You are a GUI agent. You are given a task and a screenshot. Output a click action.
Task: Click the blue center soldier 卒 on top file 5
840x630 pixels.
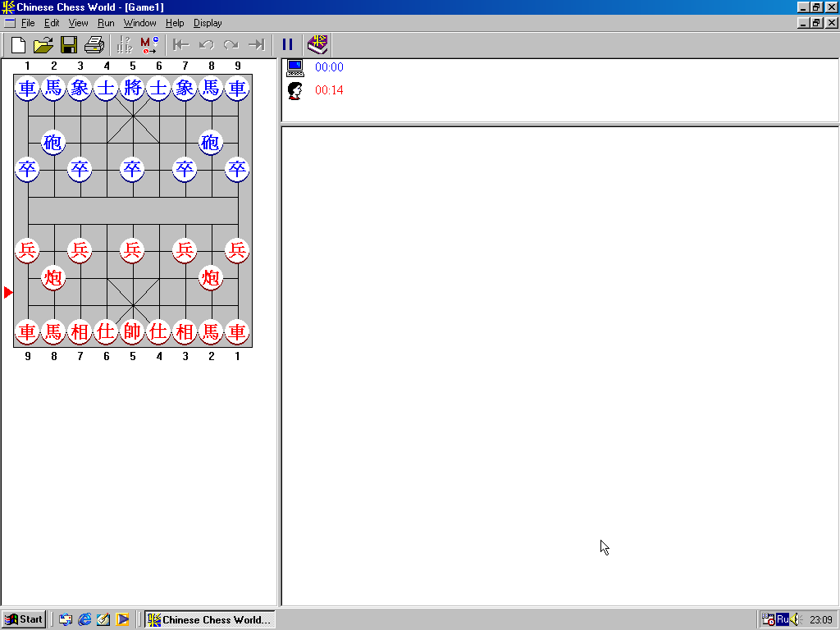[132, 169]
